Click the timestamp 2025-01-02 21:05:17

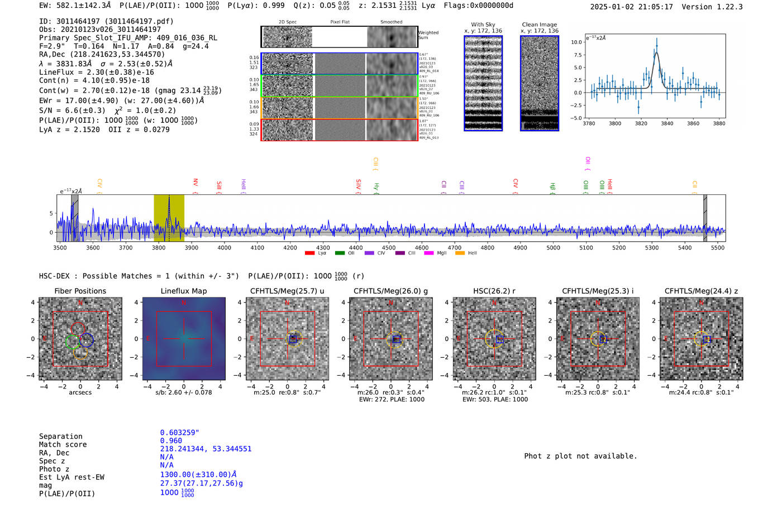click(632, 7)
